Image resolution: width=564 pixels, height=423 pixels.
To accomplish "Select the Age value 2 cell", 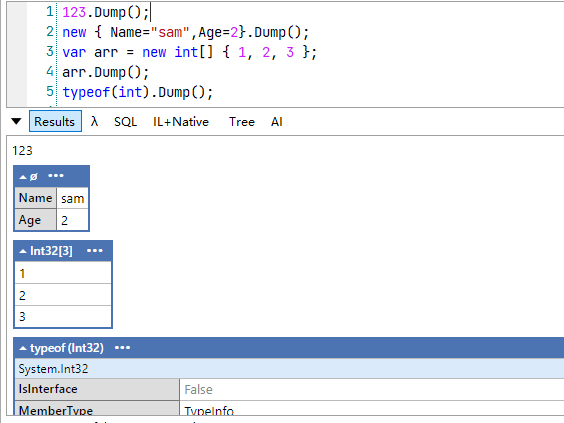I will [72, 220].
